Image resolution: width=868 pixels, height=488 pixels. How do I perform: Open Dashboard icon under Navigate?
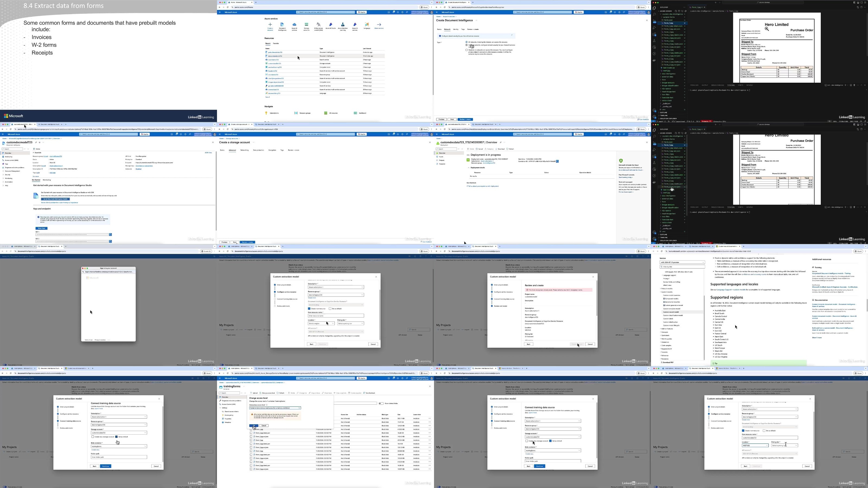tap(355, 113)
